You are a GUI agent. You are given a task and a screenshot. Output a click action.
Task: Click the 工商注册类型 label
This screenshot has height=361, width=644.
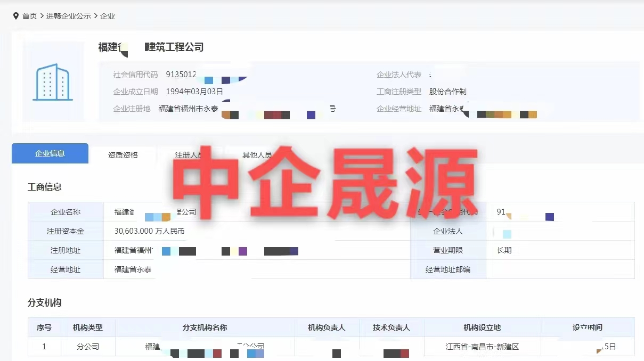click(x=399, y=92)
